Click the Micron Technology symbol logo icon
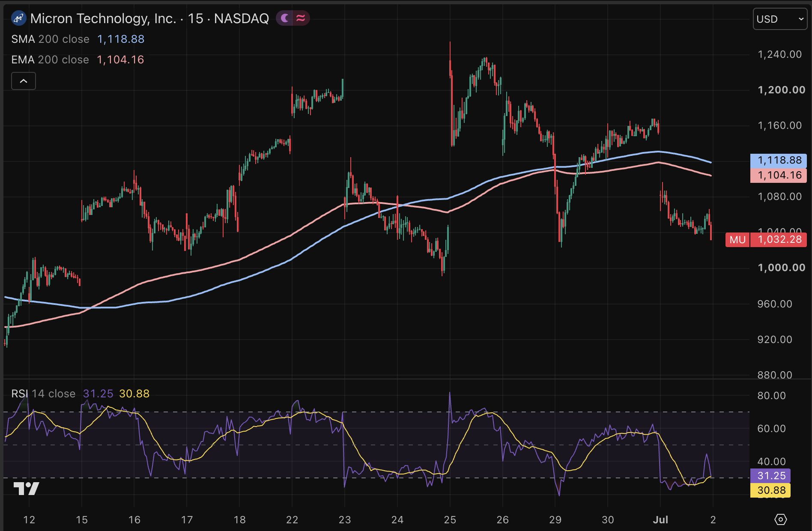Screen dimensions: 812x531 pos(18,18)
